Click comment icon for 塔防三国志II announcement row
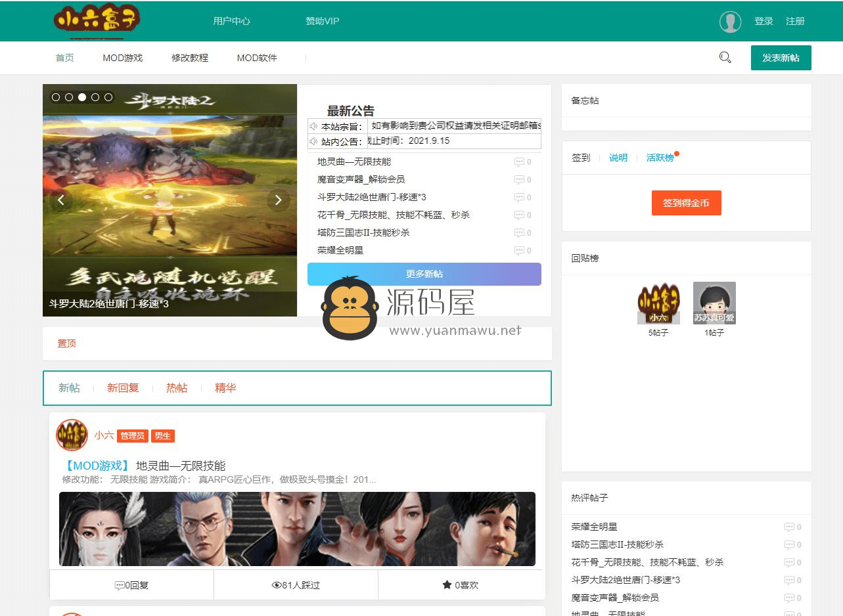Screen dimensions: 843x616 click(519, 233)
